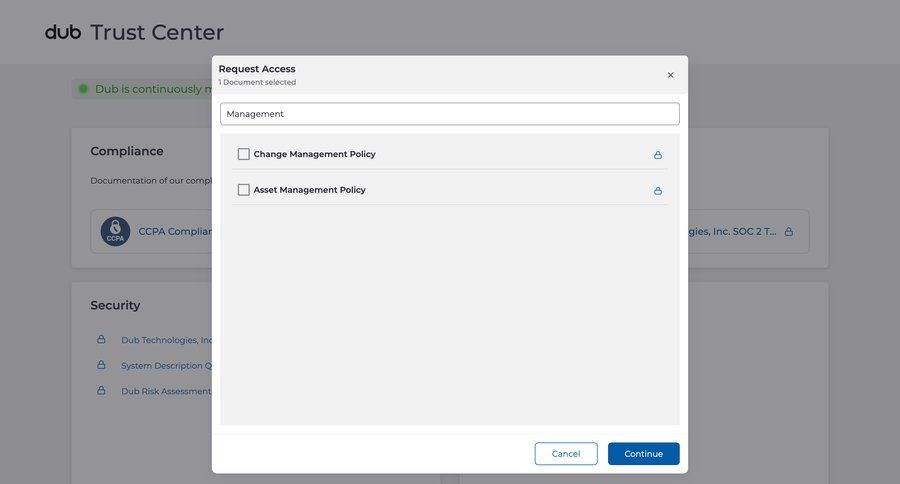This screenshot has height=484, width=900.
Task: Click the lock icon for Asset Management Policy
Action: (x=658, y=190)
